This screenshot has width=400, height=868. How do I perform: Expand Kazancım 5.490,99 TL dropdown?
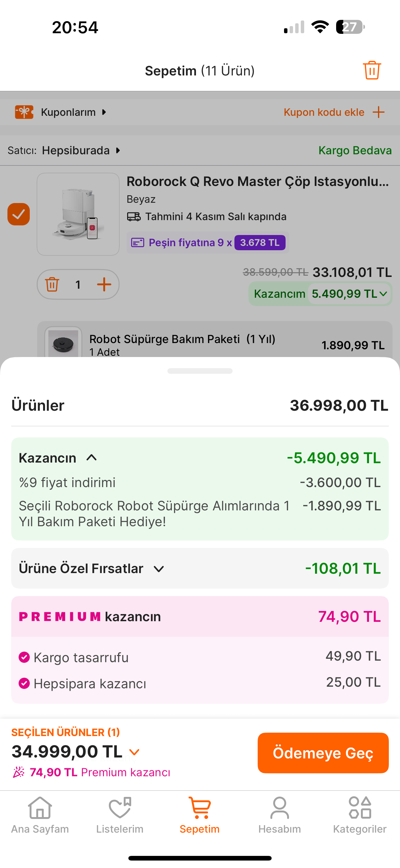[383, 294]
